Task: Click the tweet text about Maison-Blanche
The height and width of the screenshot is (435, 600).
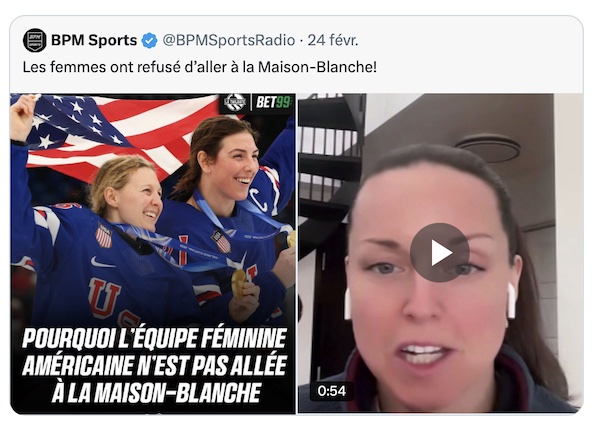Action: coord(200,67)
